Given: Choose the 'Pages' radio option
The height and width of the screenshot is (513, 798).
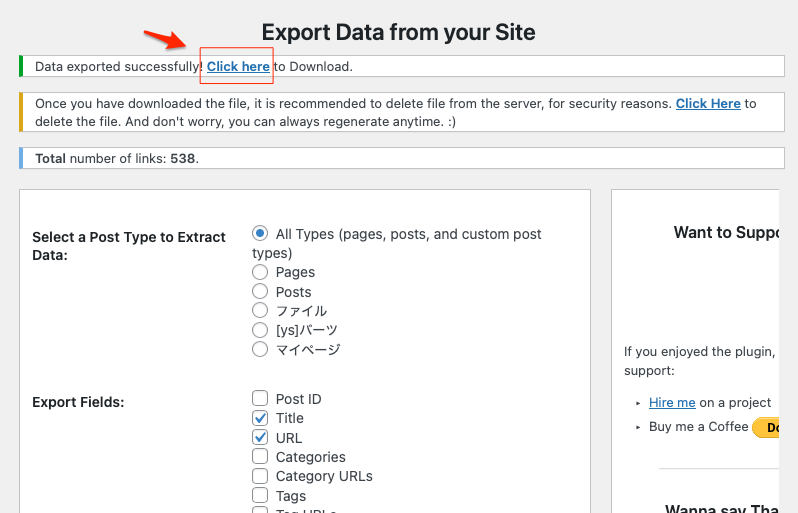Looking at the screenshot, I should pos(260,272).
